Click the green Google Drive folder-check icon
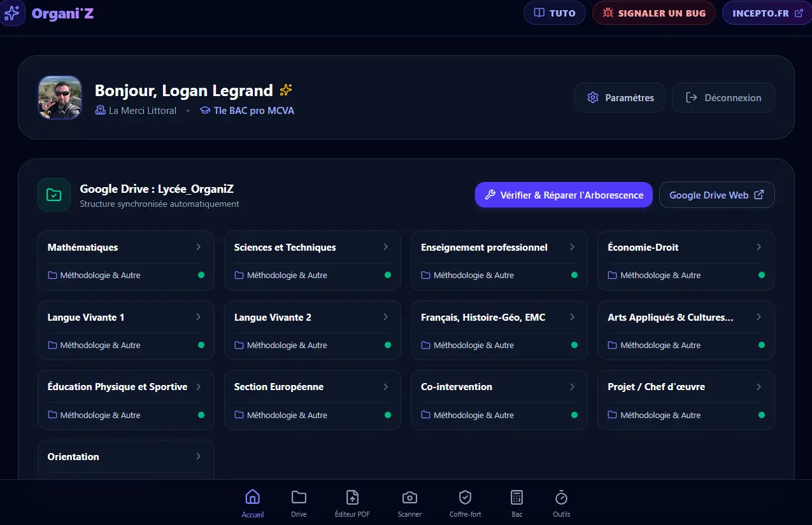This screenshot has width=812, height=525. [x=54, y=195]
